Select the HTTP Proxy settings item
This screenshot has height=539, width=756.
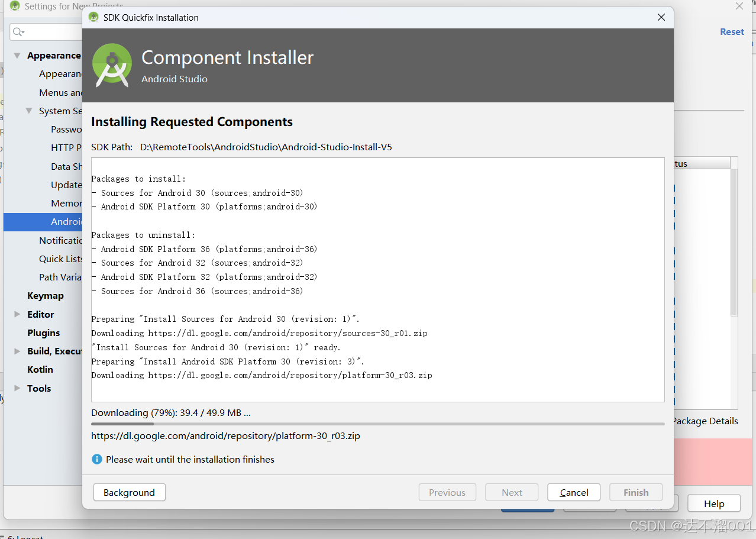(66, 147)
